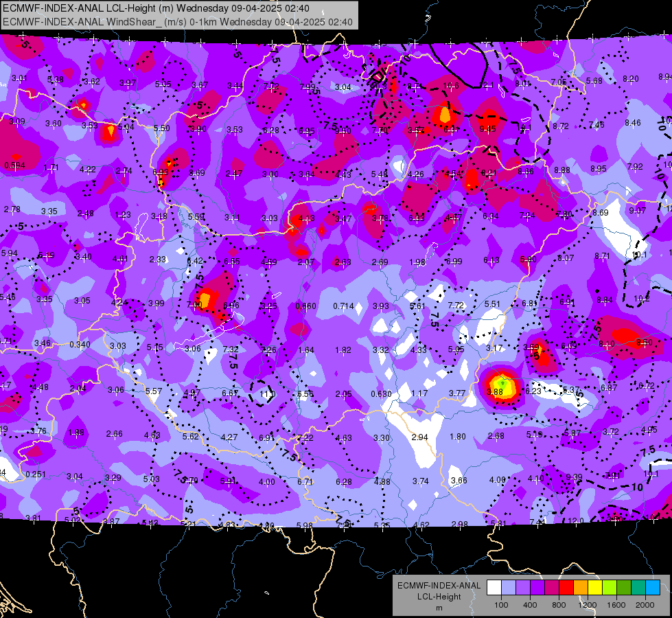Click the grid value 1.17
This screenshot has width=672, height=618.
pos(419,393)
